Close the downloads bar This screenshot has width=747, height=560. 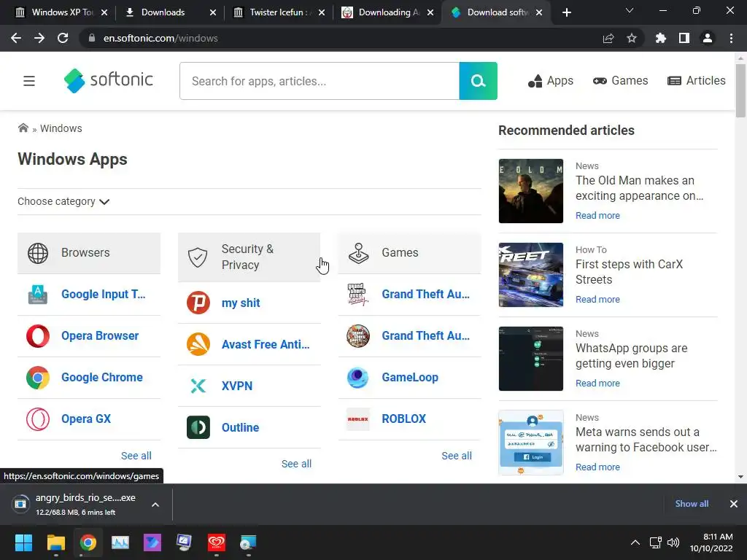(734, 504)
